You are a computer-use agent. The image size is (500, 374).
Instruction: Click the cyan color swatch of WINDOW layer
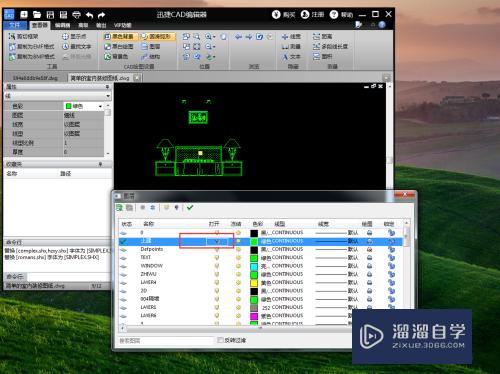[x=254, y=266]
